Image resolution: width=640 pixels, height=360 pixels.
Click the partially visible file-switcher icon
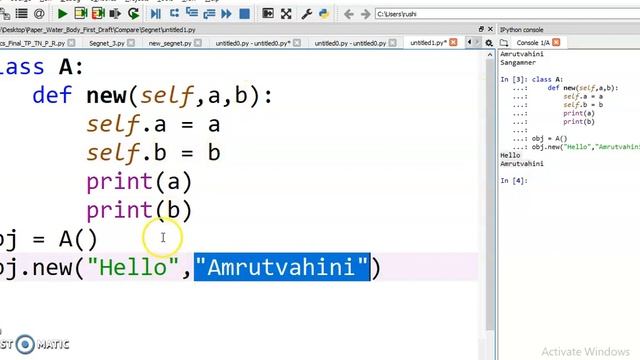click(x=5, y=14)
